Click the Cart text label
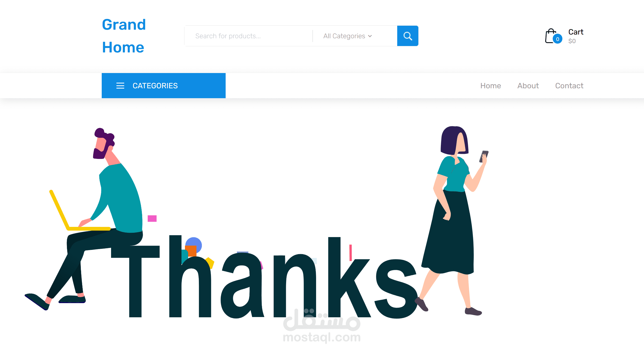 (576, 32)
